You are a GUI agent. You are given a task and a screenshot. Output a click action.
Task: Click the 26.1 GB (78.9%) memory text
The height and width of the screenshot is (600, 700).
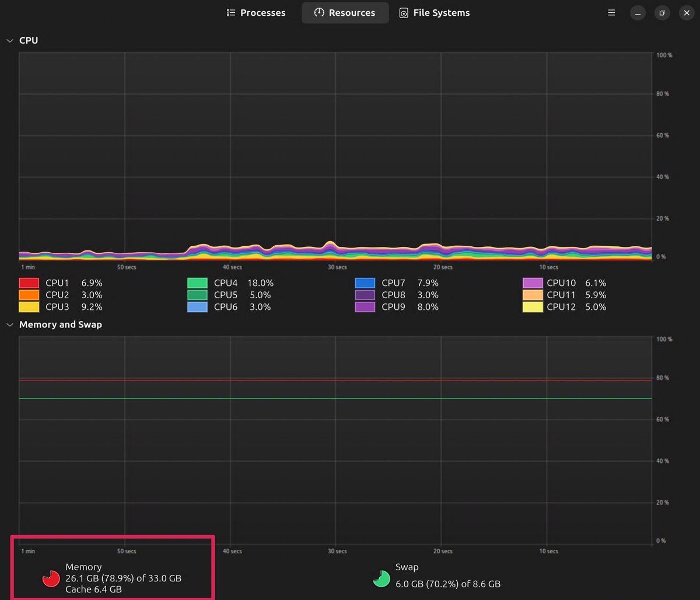coord(123,578)
